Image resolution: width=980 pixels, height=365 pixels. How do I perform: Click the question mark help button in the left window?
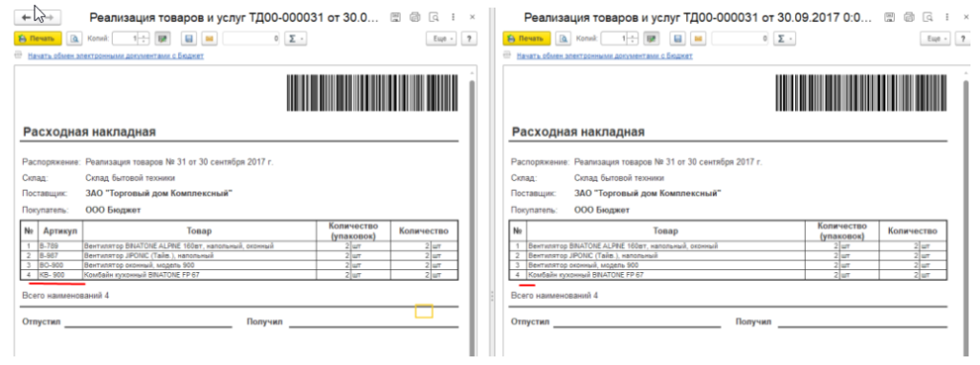pyautogui.click(x=469, y=39)
